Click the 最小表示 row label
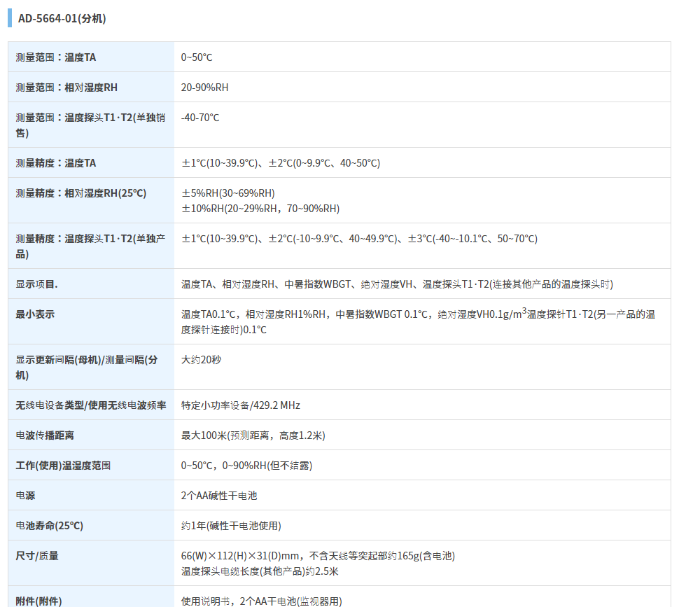Screen dimensions: 700x607 [x=35, y=314]
